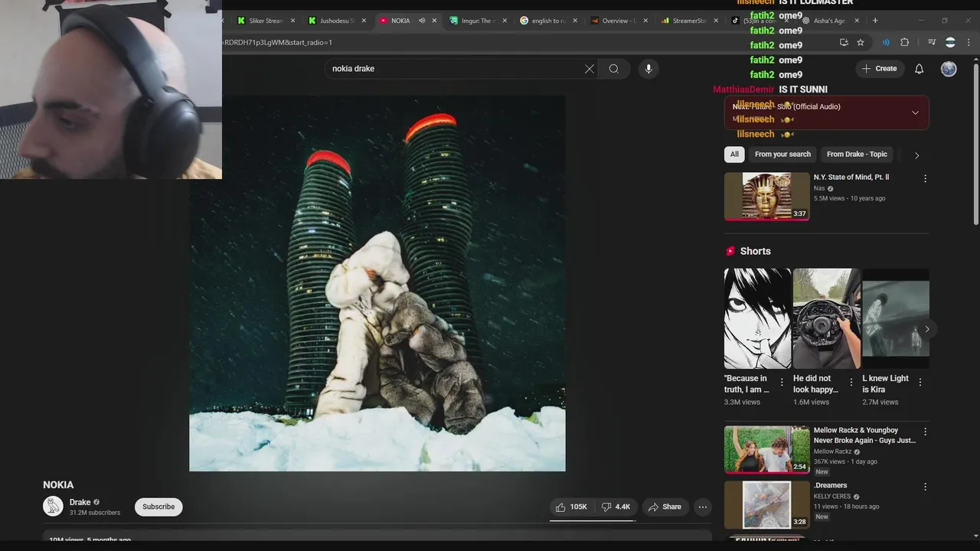Open the 'He did not look happy' short
Screen dimensions: 980x551
click(x=826, y=318)
